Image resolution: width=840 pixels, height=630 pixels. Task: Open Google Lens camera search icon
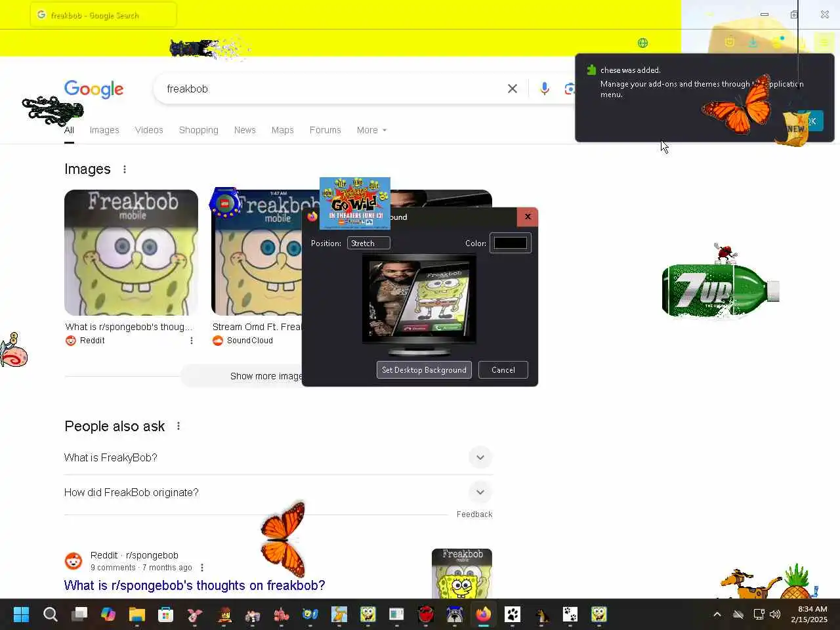coord(570,89)
